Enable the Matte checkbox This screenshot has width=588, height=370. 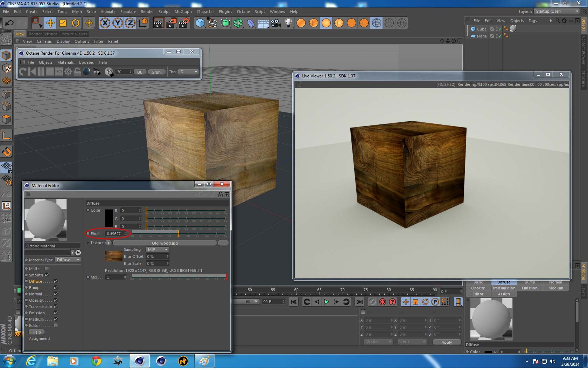47,269
